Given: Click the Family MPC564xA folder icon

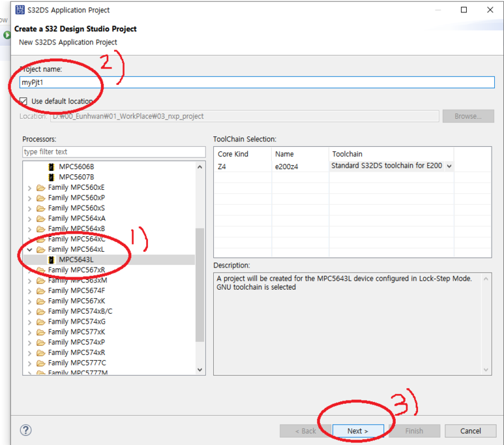Looking at the screenshot, I should coord(40,219).
